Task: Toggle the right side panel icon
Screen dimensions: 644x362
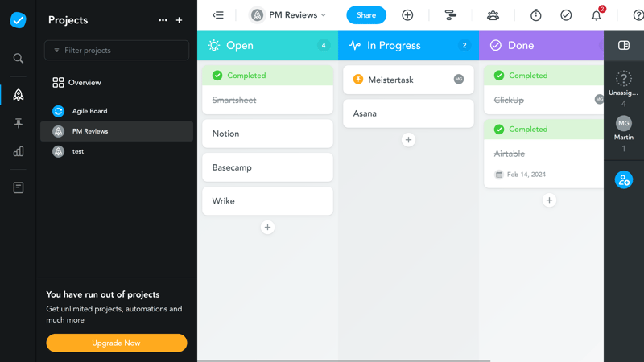Action: 623,46
